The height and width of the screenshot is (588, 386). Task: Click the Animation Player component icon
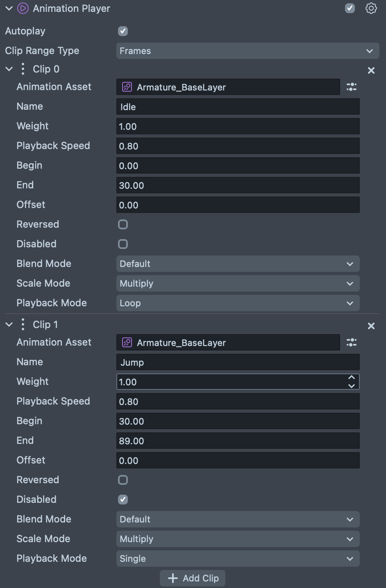23,9
